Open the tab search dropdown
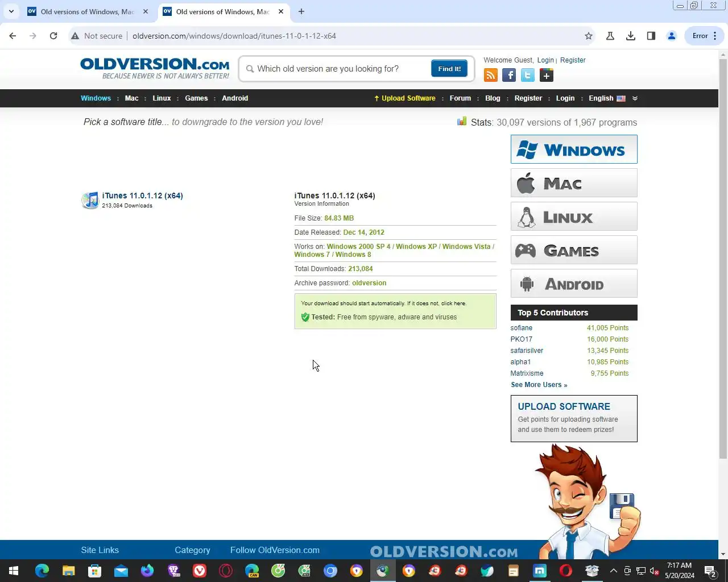 tap(11, 11)
